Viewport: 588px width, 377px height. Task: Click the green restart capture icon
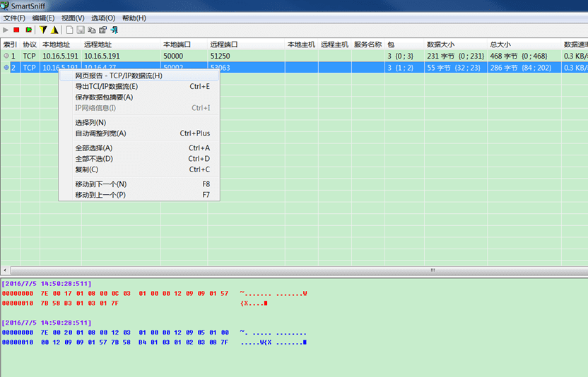28,30
